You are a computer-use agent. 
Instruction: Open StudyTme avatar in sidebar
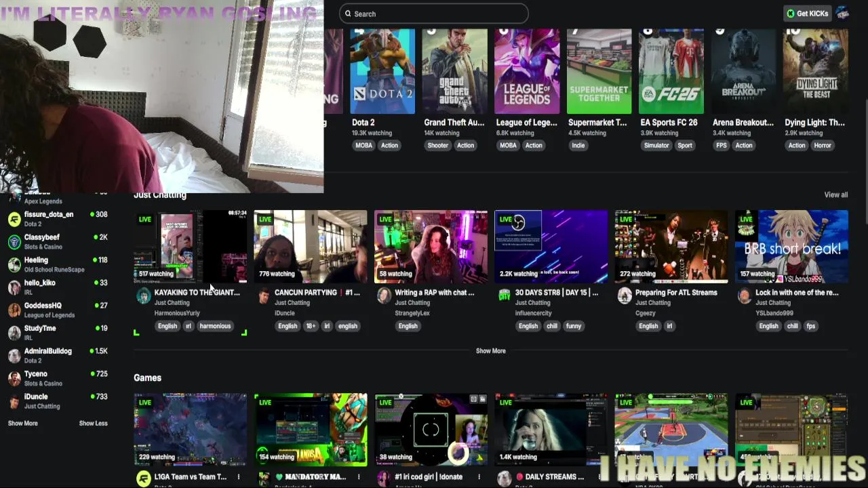(14, 333)
